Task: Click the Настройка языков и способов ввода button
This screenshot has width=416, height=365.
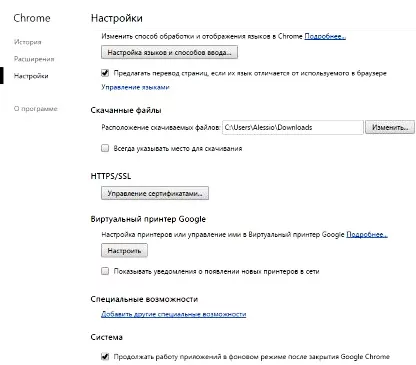Action: 169,52
